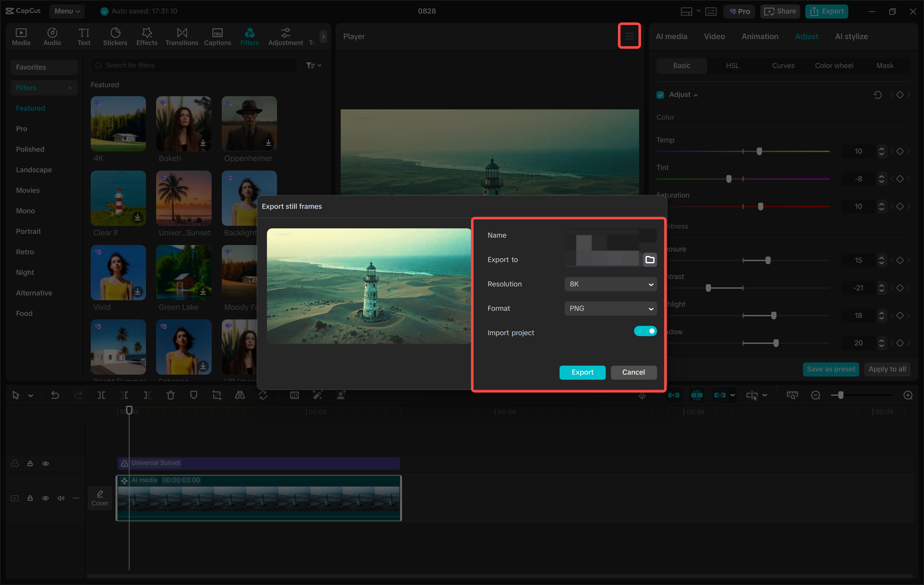Click the Delete icon in the timeline toolbar
924x585 pixels.
coord(171,395)
